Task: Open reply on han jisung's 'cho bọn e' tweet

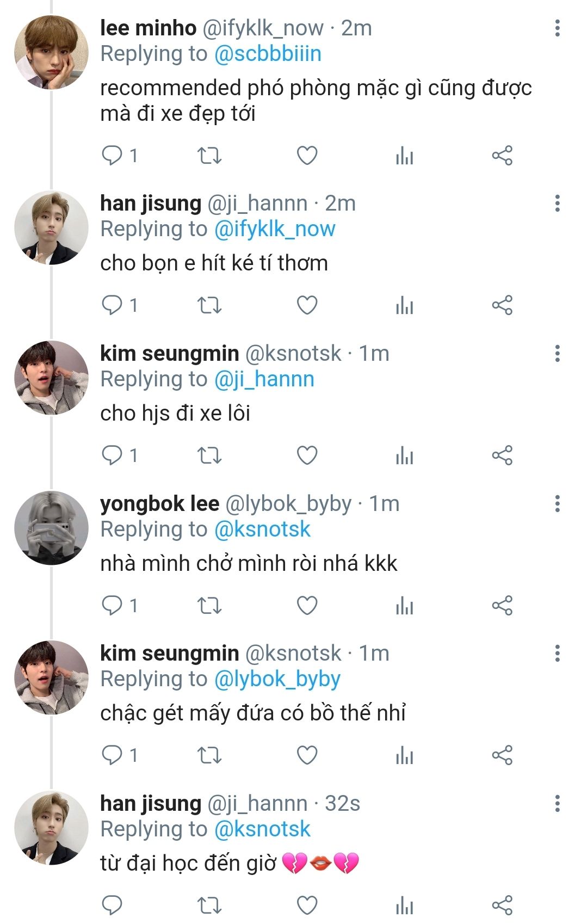Action: click(x=113, y=305)
